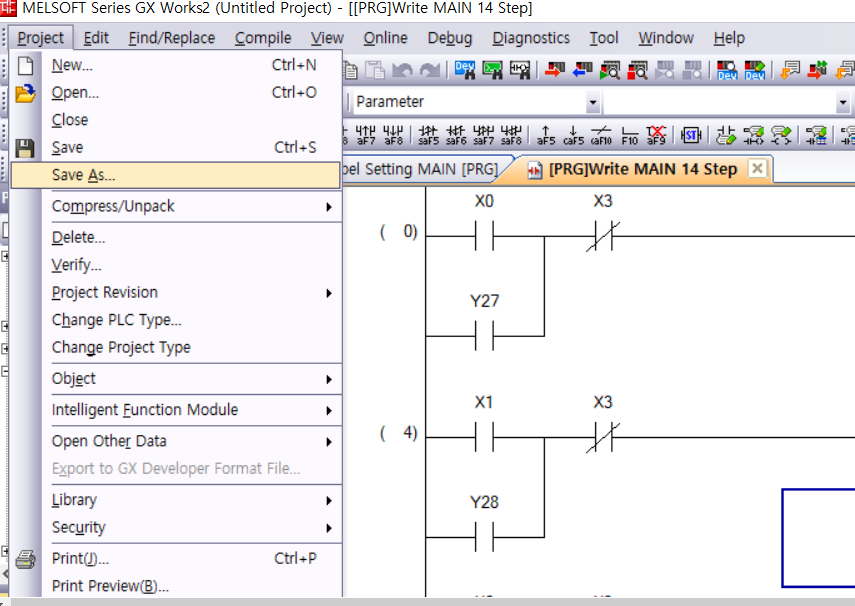Click the saF6 contact icon
This screenshot has width=855, height=606.
[456, 135]
